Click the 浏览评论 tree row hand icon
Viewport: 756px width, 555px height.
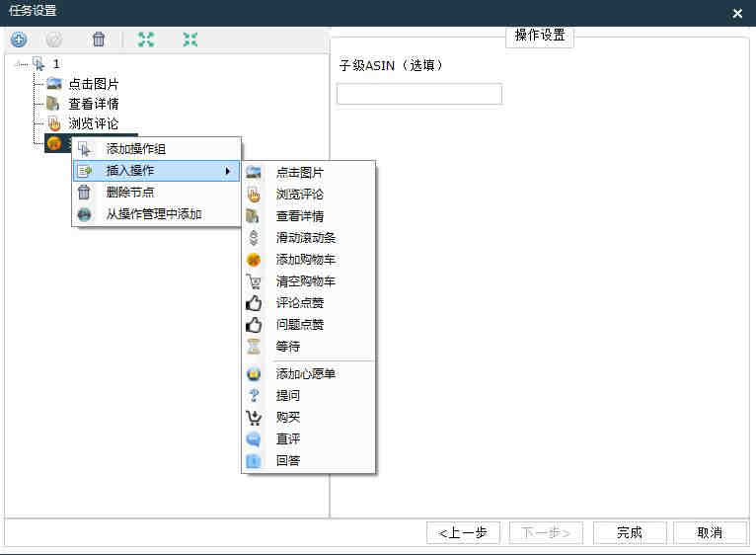[54, 123]
